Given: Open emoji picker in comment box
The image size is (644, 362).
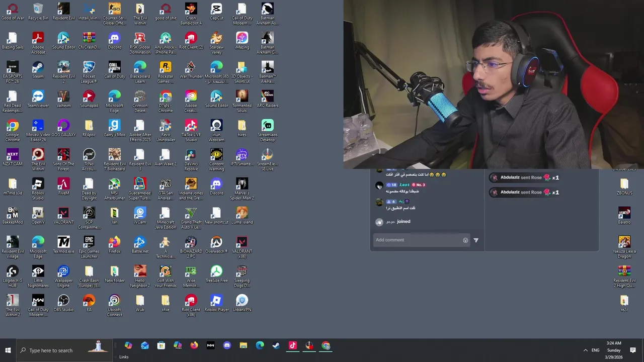Looking at the screenshot, I should 465,240.
